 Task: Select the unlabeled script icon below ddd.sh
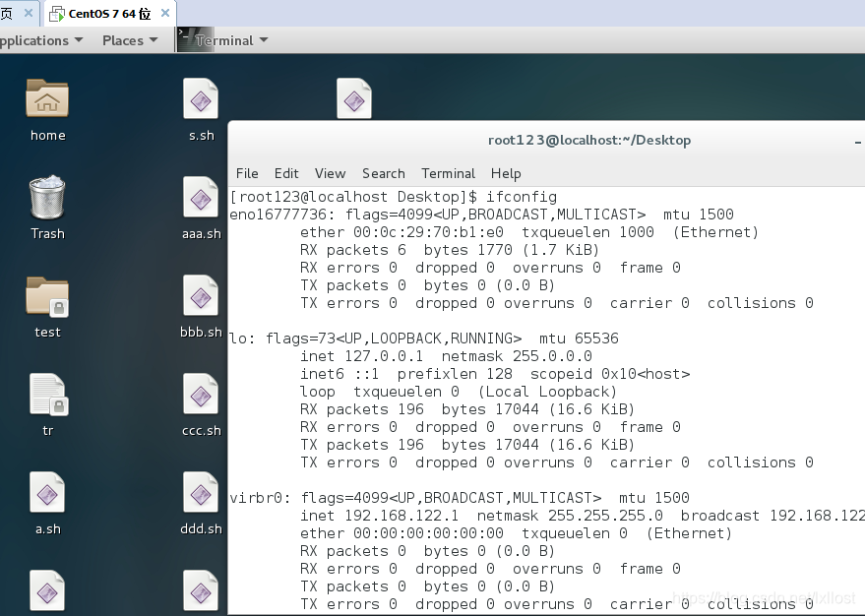201,591
